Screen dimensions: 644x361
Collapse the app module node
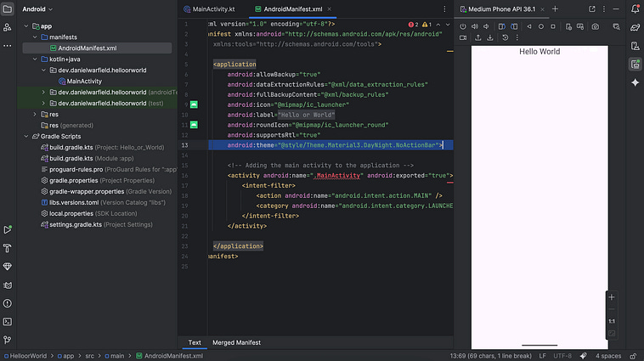click(26, 25)
